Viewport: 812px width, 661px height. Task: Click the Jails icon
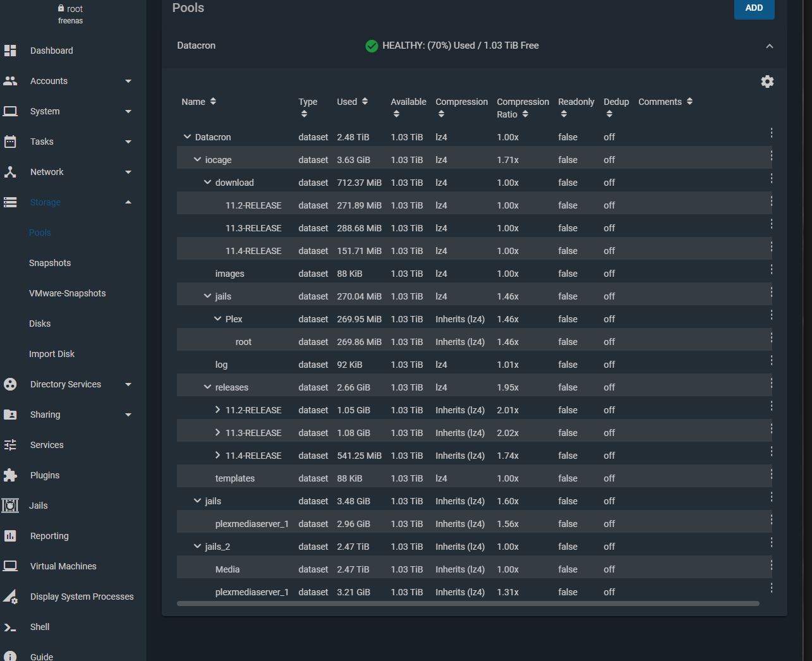point(10,506)
